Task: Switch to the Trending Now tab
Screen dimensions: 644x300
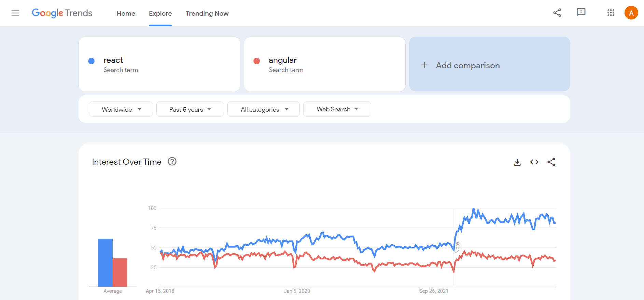Action: click(207, 13)
